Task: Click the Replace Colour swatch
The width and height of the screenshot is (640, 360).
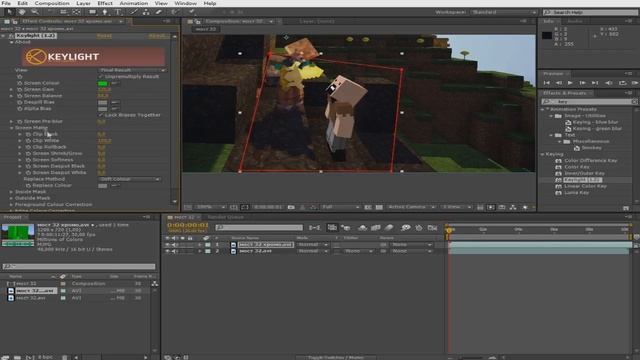Action: (x=102, y=186)
